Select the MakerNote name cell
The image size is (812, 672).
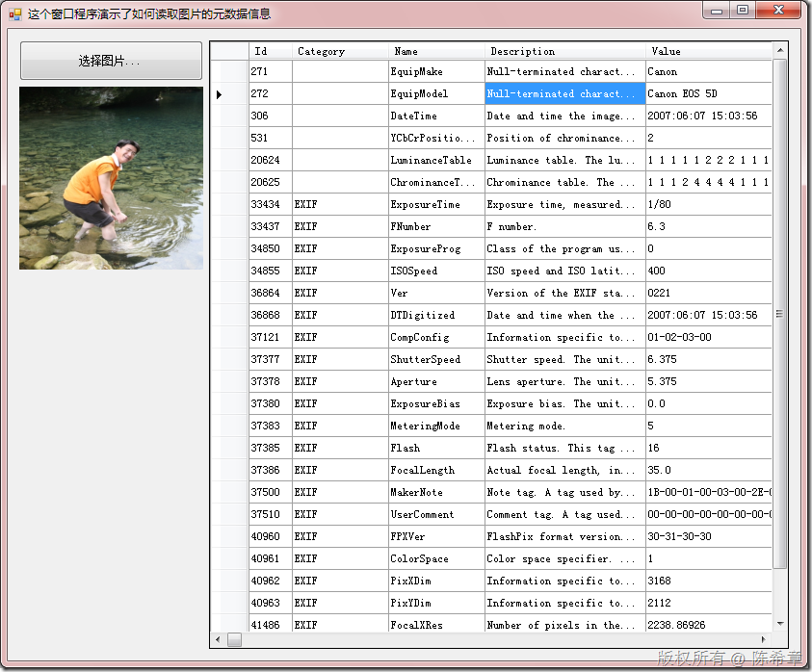pos(436,492)
